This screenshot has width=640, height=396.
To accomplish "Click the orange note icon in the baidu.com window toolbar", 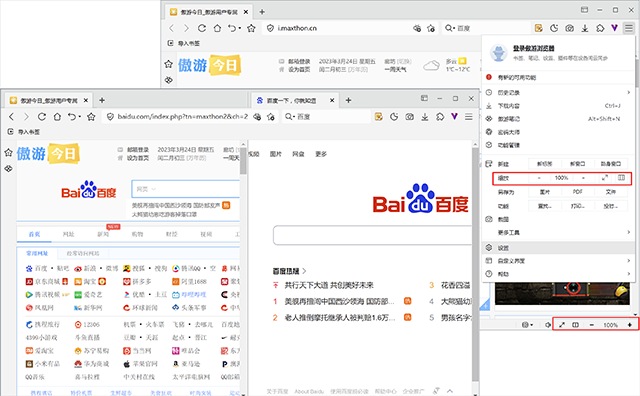I will pos(379,117).
